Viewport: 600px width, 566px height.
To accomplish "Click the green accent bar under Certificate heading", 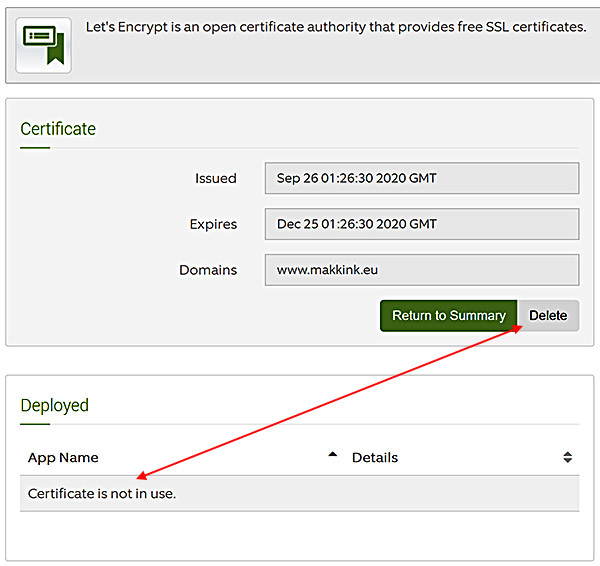I will [x=35, y=147].
